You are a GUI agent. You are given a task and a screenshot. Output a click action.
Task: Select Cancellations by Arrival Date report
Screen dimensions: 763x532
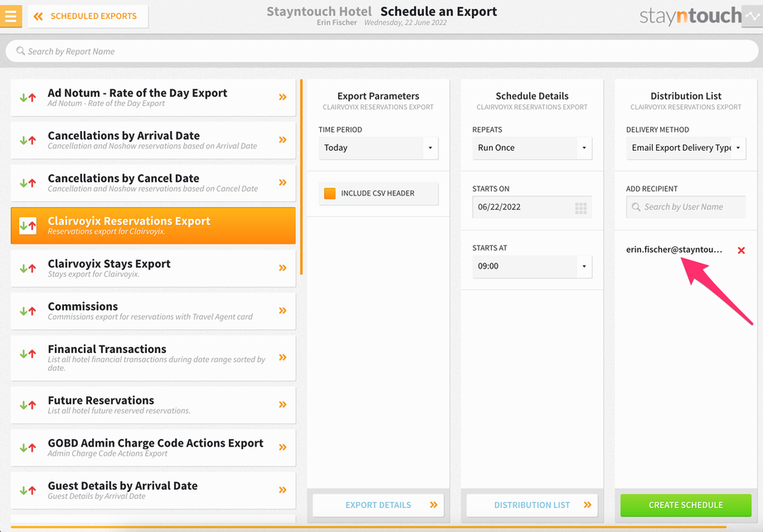pyautogui.click(x=153, y=140)
